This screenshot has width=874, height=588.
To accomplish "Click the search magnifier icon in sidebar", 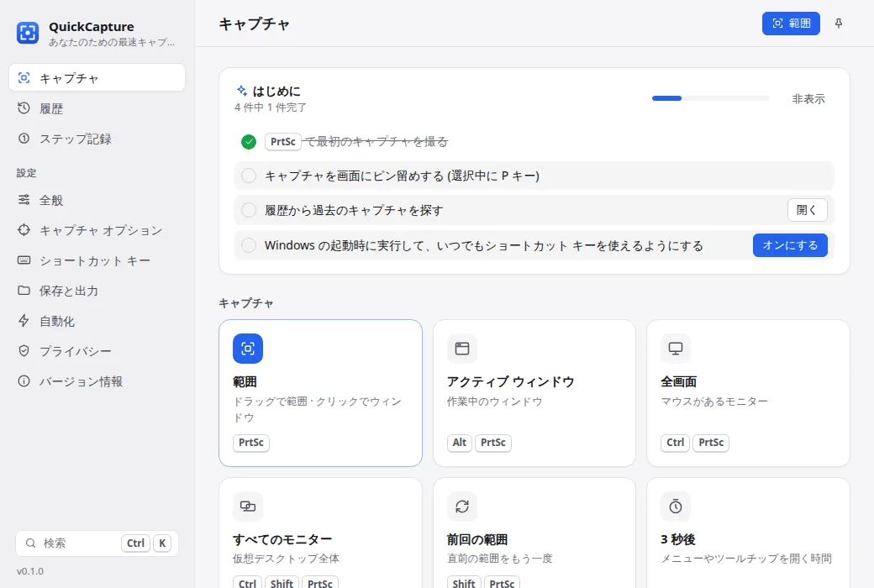I will [30, 543].
